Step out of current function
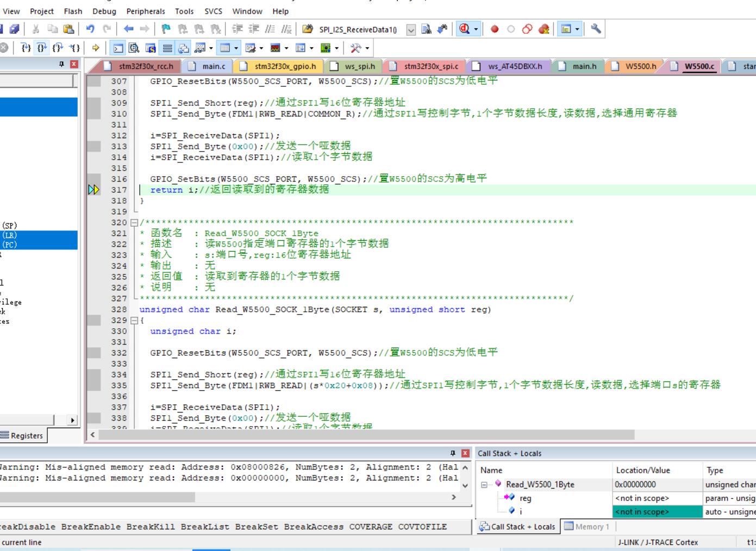This screenshot has height=551, width=756. coord(58,48)
